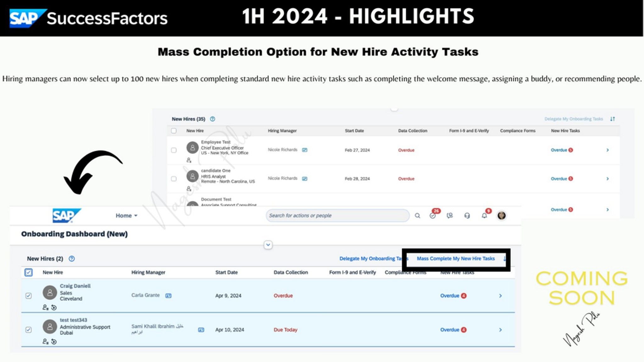
Task: Click candidate One avatar icon
Action: coord(192,176)
